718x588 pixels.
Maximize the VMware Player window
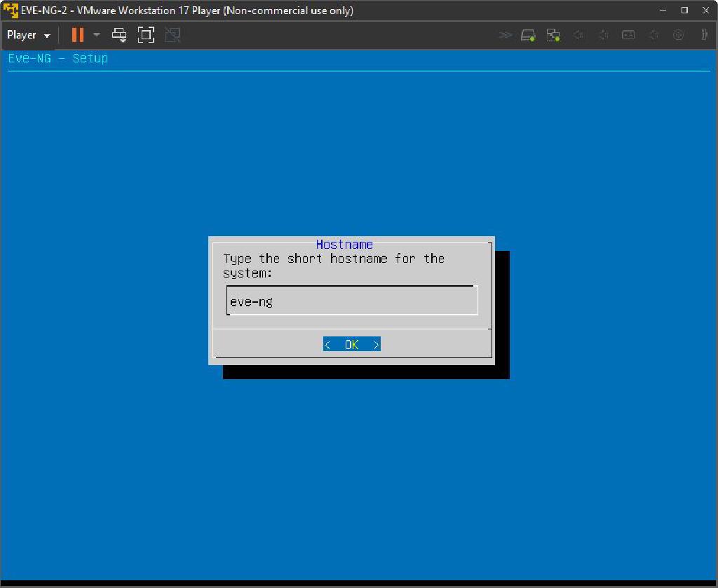[x=684, y=11]
